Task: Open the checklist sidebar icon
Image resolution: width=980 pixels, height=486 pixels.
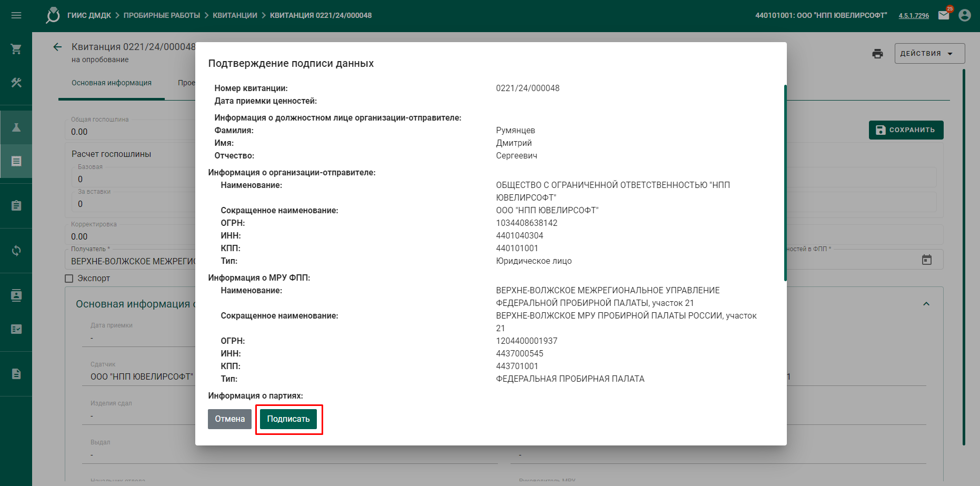Action: click(x=16, y=329)
